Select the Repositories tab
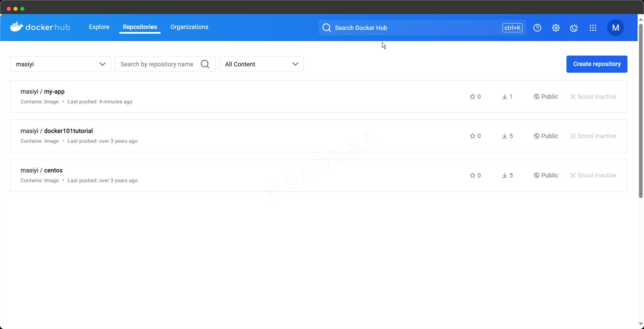This screenshot has height=329, width=644. click(140, 27)
